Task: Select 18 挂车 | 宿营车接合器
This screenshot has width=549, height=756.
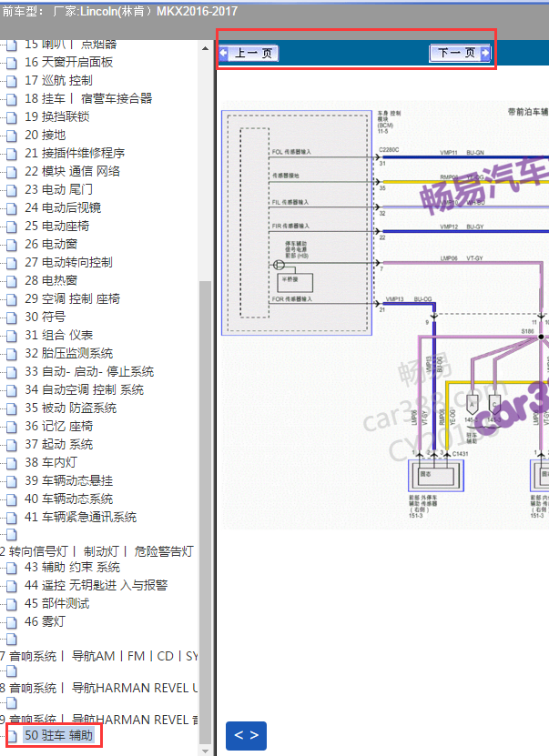Action: pyautogui.click(x=88, y=98)
